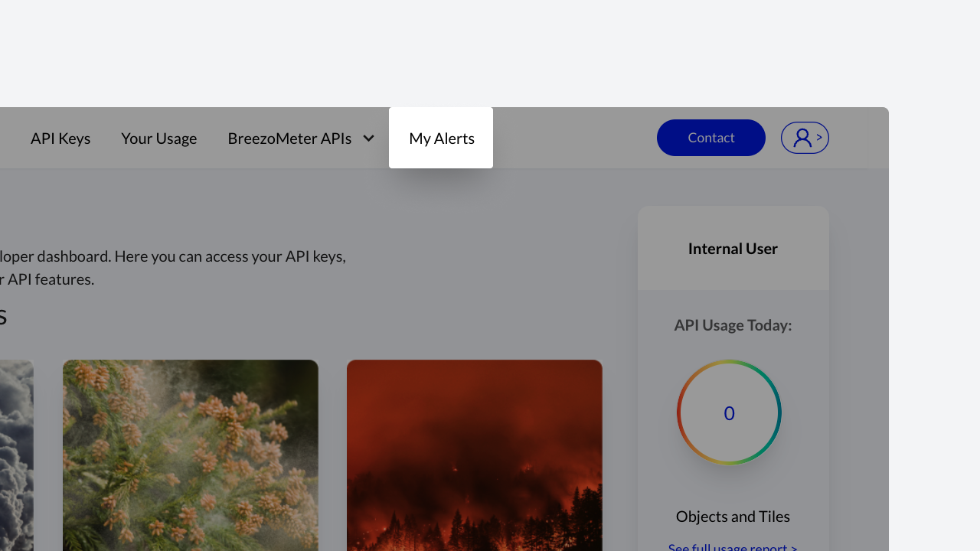Click the Internal User heading

coord(733,249)
